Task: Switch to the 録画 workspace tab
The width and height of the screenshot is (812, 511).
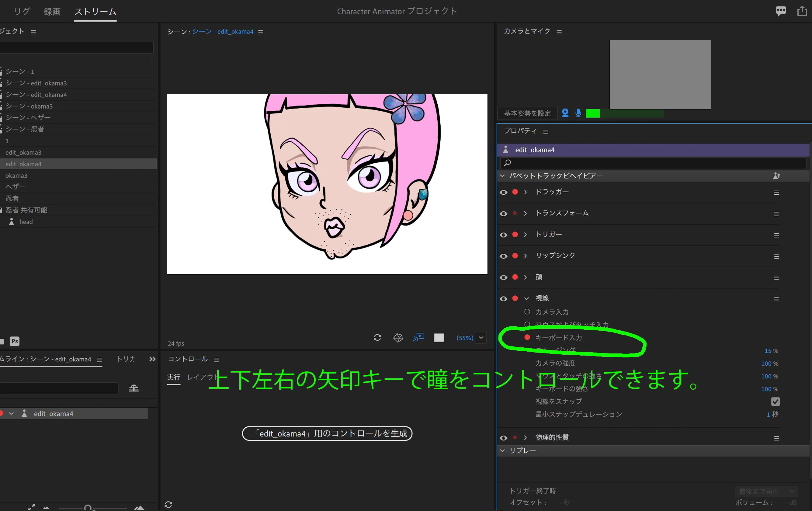Action: pos(52,12)
